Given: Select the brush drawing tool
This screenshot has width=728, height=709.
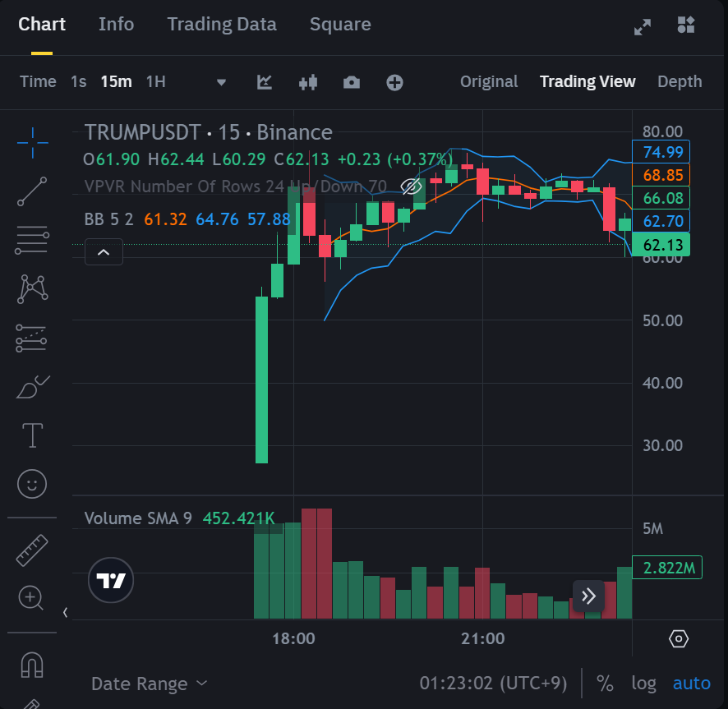Looking at the screenshot, I should [x=33, y=387].
